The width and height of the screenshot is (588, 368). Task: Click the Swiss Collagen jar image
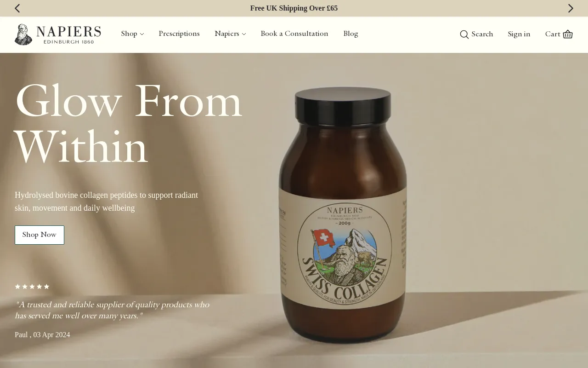(x=344, y=215)
